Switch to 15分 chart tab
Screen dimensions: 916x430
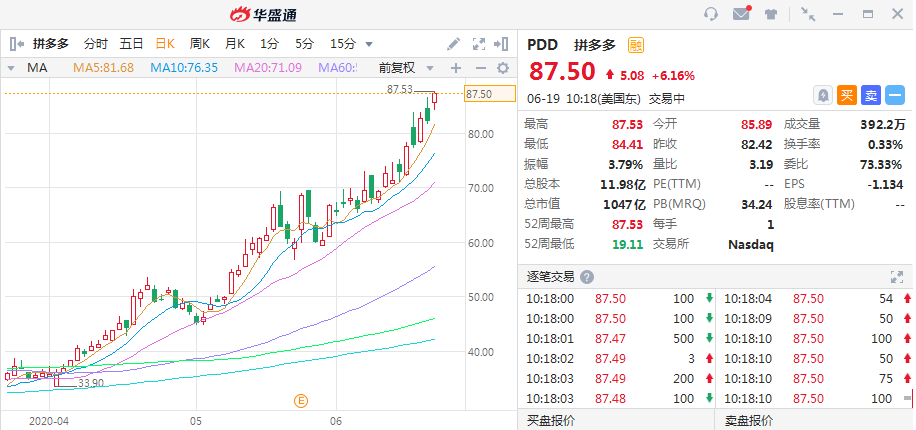343,44
